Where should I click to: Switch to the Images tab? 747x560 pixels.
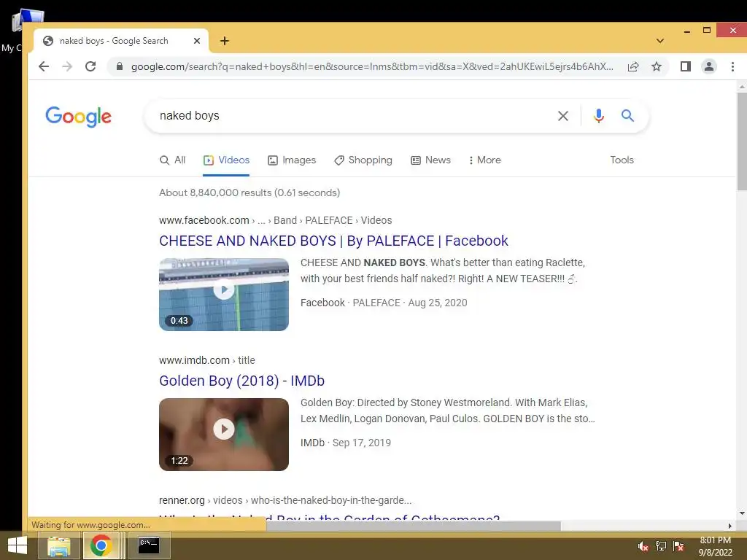tap(292, 160)
